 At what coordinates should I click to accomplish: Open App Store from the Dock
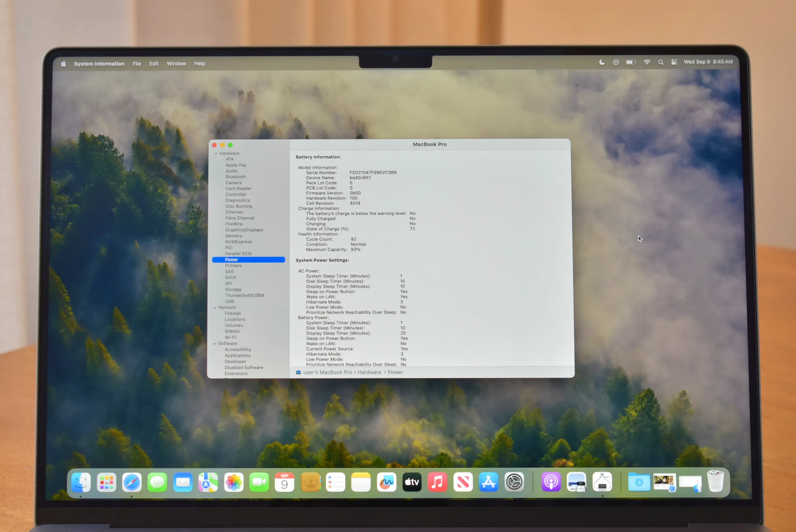tap(489, 482)
